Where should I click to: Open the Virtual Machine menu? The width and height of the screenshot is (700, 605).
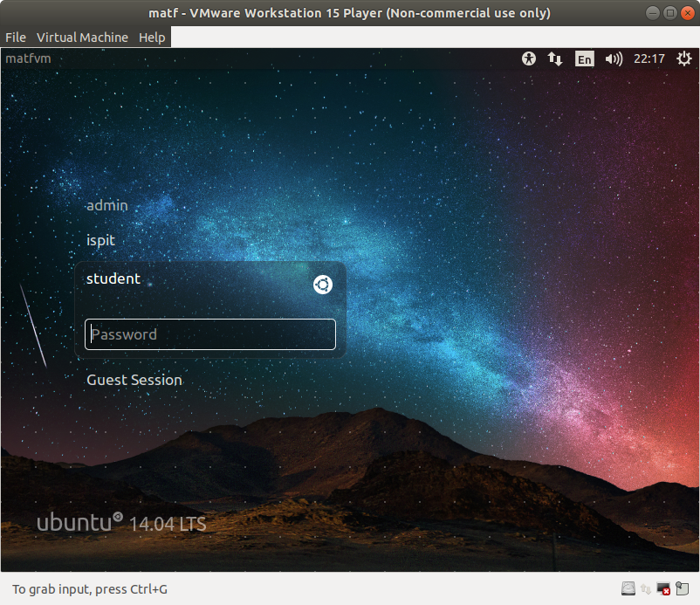pos(82,38)
